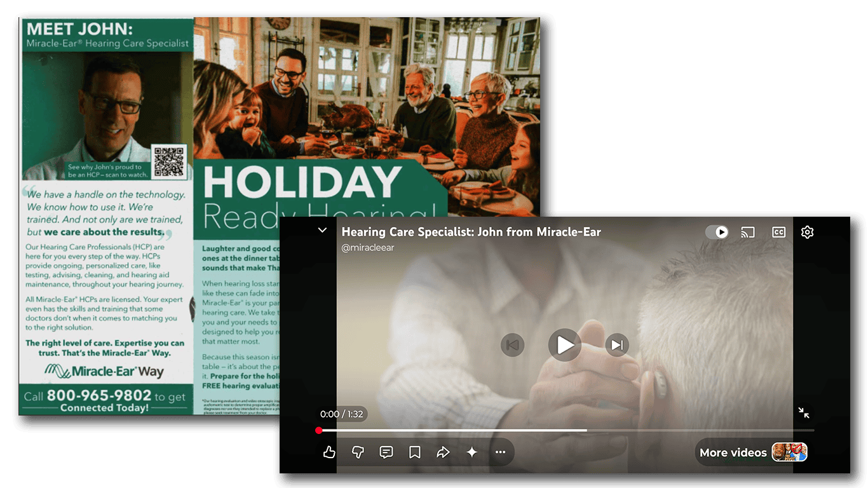Image resolution: width=868 pixels, height=488 pixels.
Task: Collapse the player with the top-left chevron
Action: tap(322, 231)
